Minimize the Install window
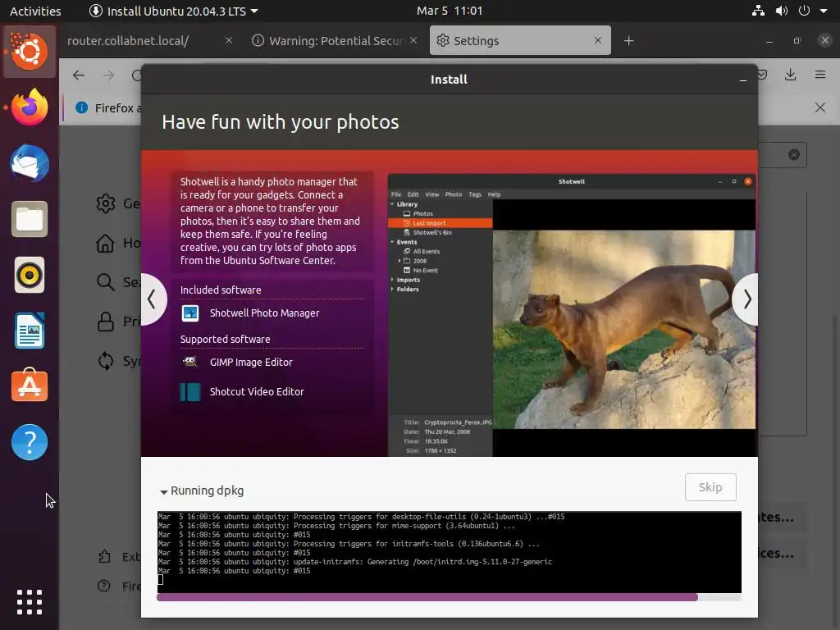 tap(743, 80)
